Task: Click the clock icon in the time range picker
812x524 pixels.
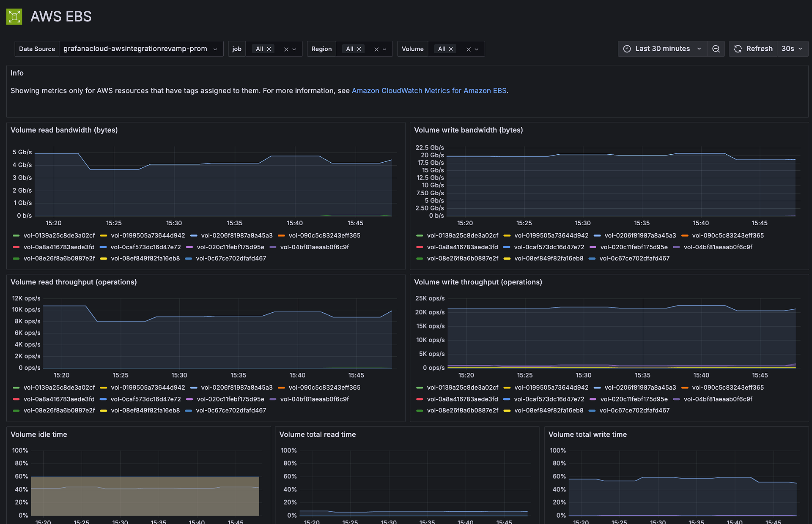Action: [627, 49]
